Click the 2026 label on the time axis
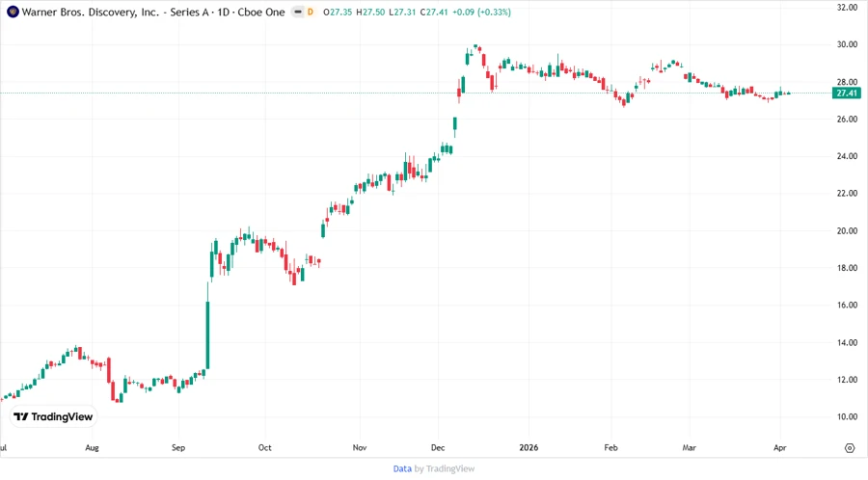This screenshot has width=868, height=480. tap(529, 448)
